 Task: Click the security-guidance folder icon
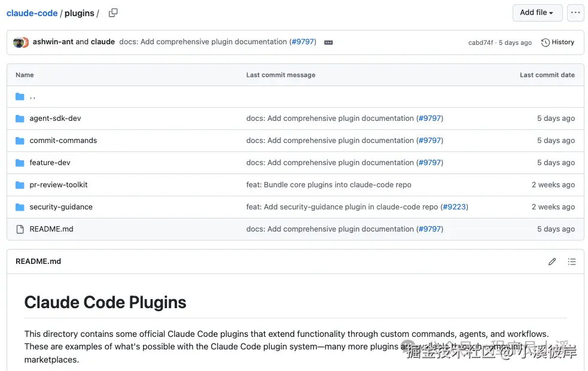pos(20,207)
